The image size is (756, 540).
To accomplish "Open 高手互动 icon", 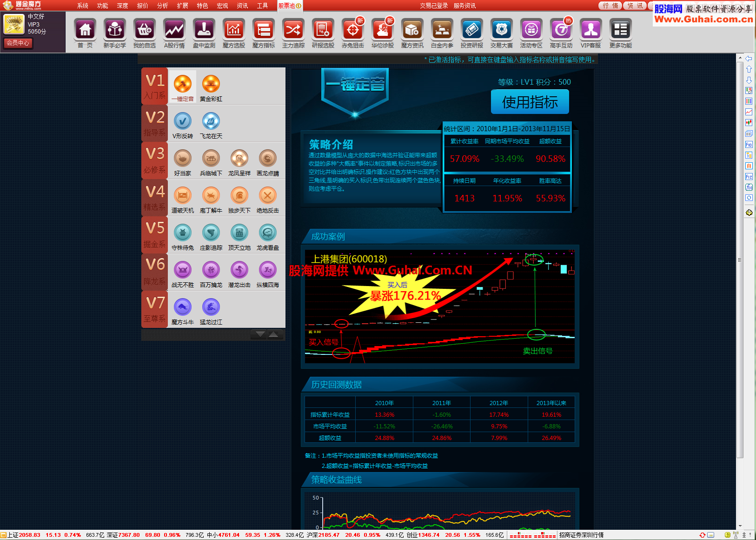I will click(x=561, y=33).
